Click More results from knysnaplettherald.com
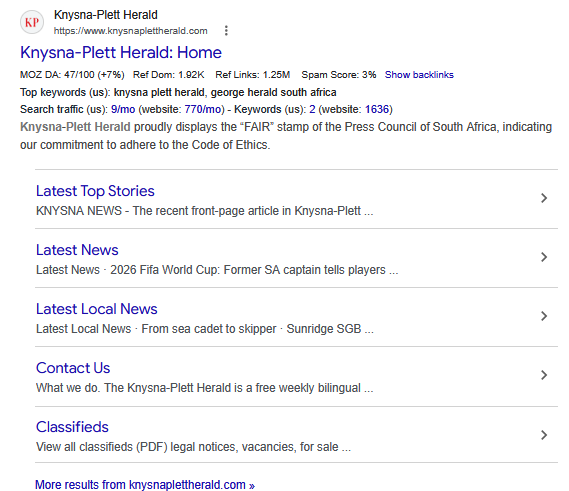 click(145, 485)
